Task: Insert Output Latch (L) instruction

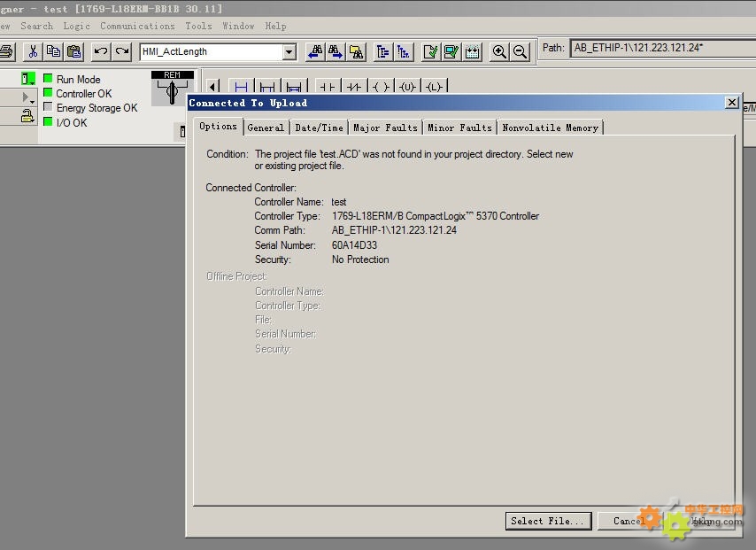Action: click(x=435, y=87)
